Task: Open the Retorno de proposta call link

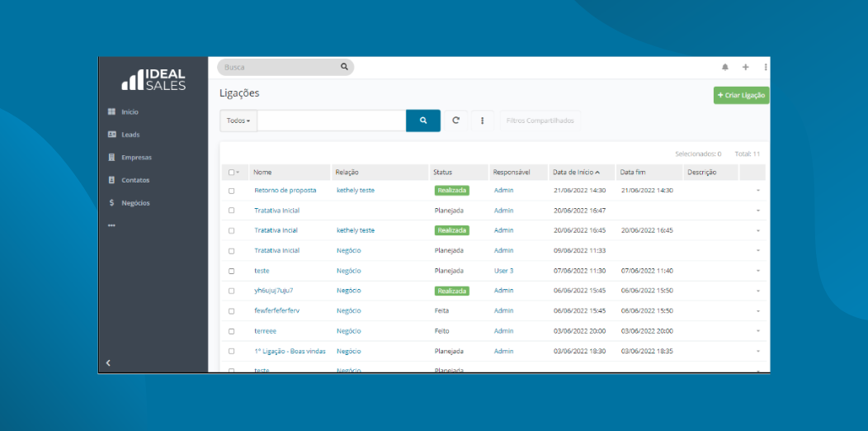Action: click(285, 190)
